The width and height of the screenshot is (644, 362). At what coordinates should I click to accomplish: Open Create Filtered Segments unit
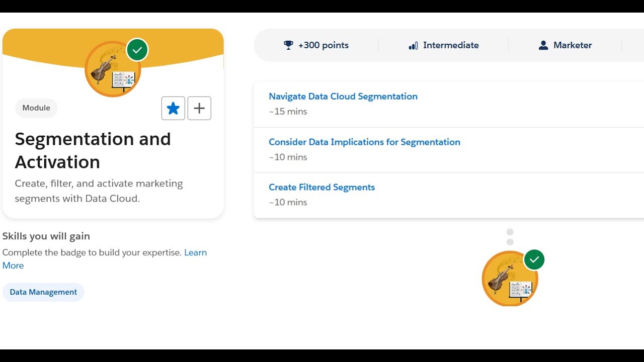321,187
